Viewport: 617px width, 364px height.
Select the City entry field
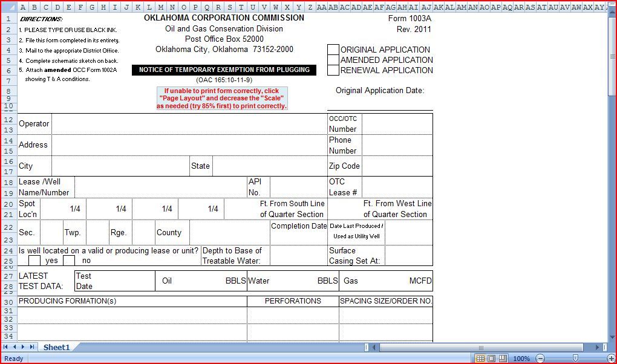(x=120, y=166)
